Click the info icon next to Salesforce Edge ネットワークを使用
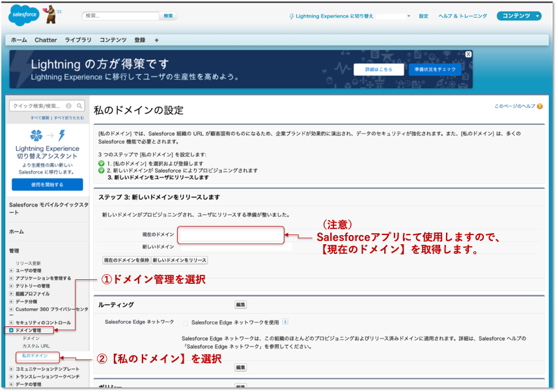 pos(285,322)
